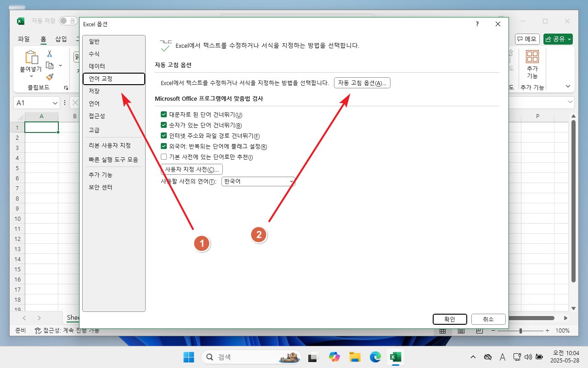The width and height of the screenshot is (588, 368).
Task: Click the vertical scrollbar down arrow
Action: (x=573, y=308)
